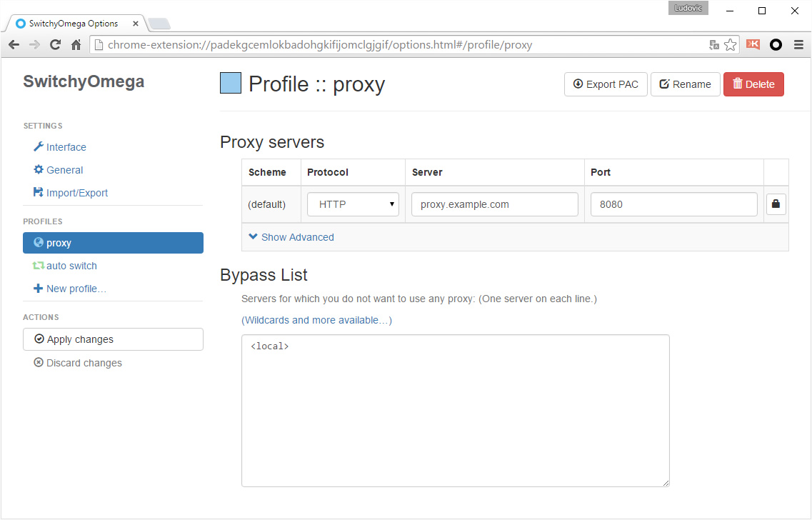Click the translate icon in the address bar

(714, 45)
